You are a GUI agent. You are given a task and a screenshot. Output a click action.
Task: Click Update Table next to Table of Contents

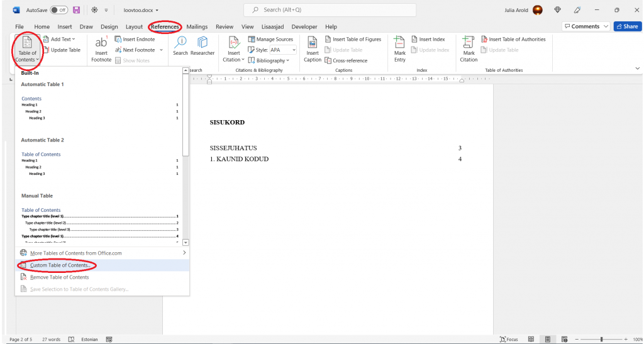click(62, 50)
